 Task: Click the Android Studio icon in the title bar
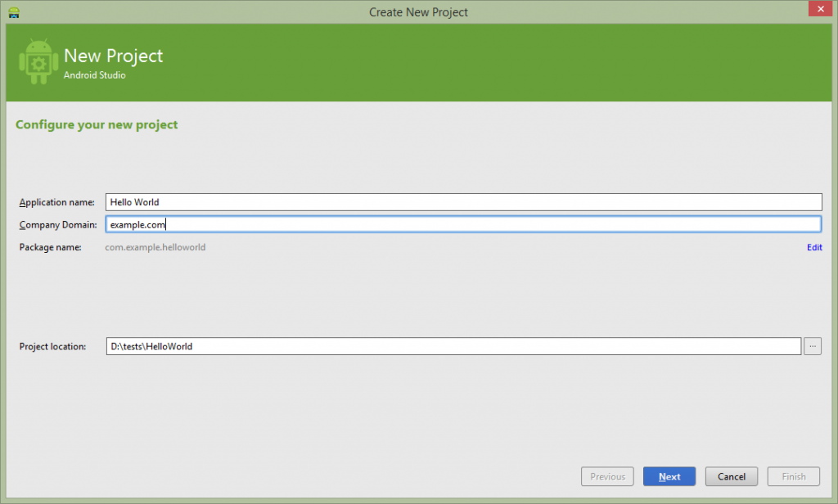[x=13, y=11]
